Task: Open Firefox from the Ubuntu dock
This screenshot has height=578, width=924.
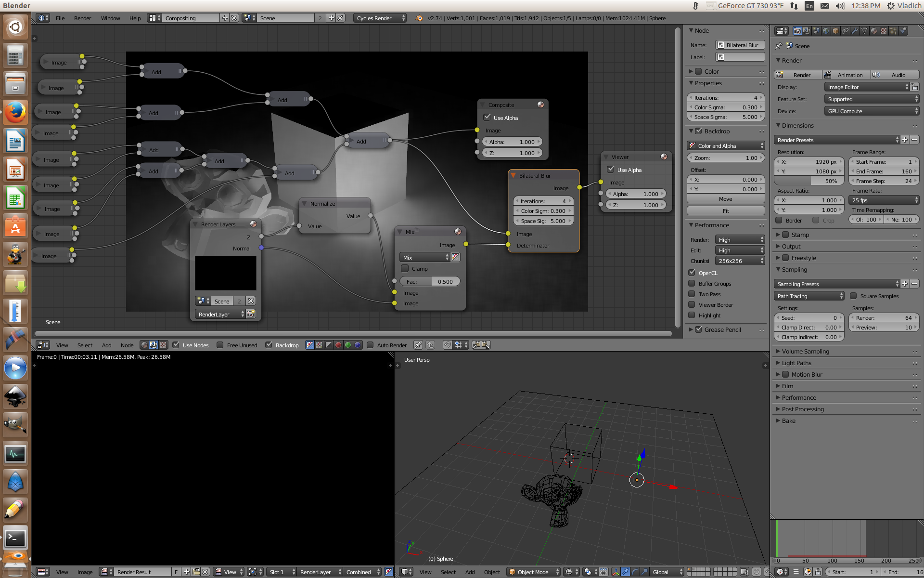Action: pyautogui.click(x=15, y=113)
